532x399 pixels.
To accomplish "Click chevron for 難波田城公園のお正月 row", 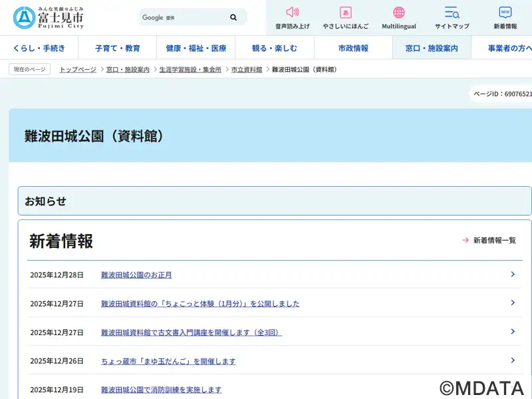I will click(513, 274).
